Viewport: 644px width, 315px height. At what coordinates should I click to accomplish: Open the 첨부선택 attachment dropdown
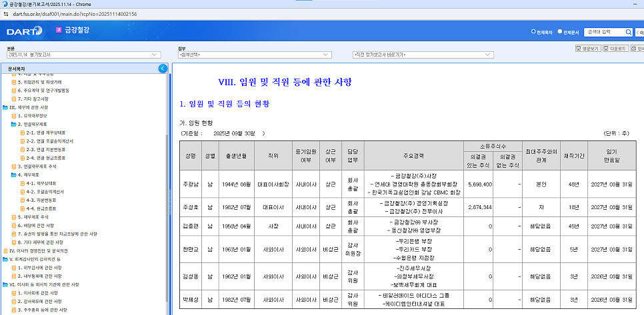(x=255, y=55)
